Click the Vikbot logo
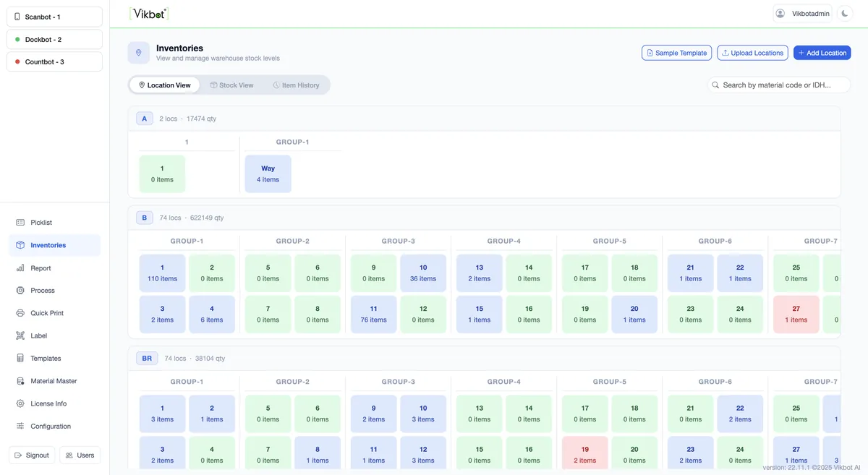The width and height of the screenshot is (868, 475). (149, 13)
